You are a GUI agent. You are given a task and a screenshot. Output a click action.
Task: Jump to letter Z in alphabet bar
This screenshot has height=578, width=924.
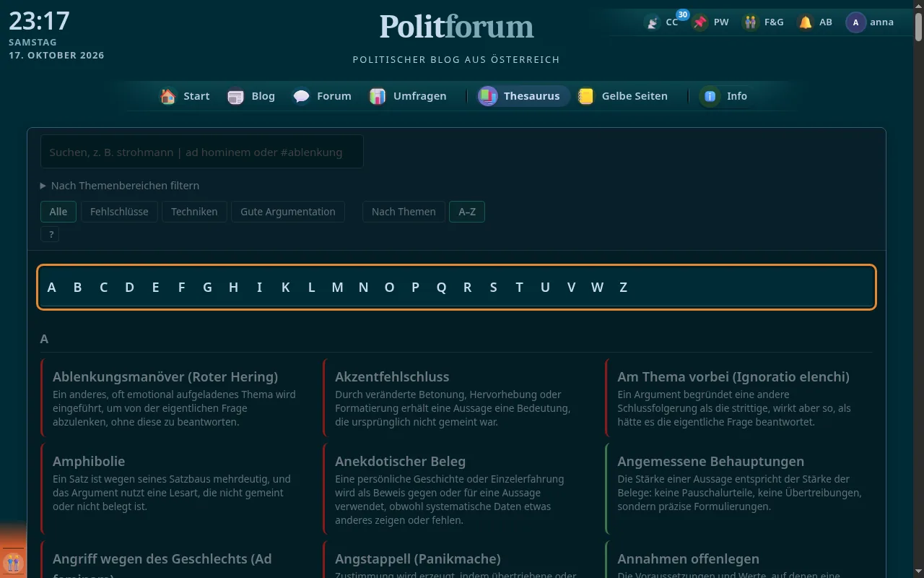click(623, 288)
